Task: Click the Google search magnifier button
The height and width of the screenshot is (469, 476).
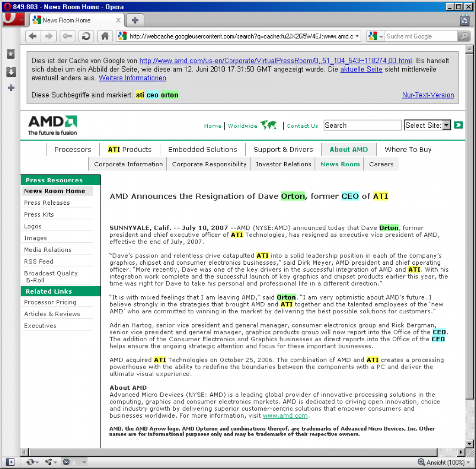Action: (x=464, y=36)
